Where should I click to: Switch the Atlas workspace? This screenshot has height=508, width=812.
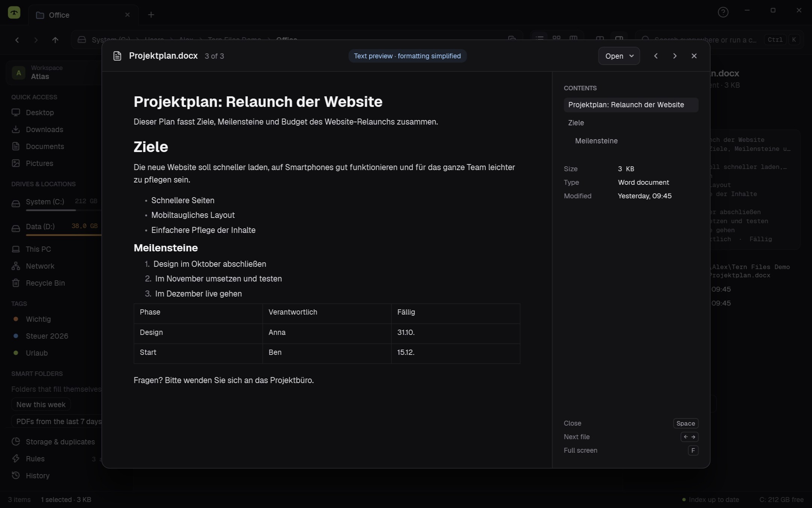point(54,72)
